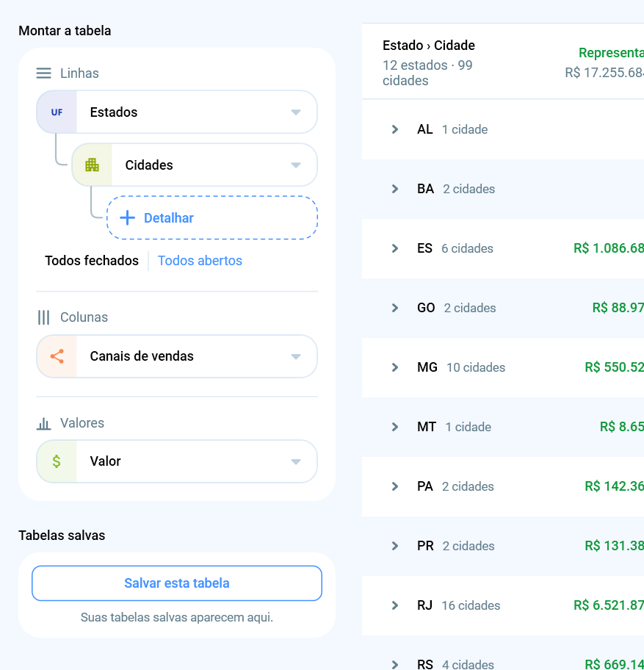Expand the RJ state row
Image resolution: width=644 pixels, height=670 pixels.
pos(395,605)
